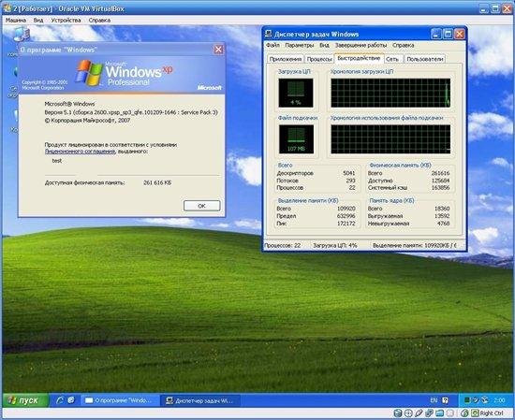The image size is (515, 420).
Task: Click the Windows XP flag logo in the dialog
Action: (x=88, y=73)
